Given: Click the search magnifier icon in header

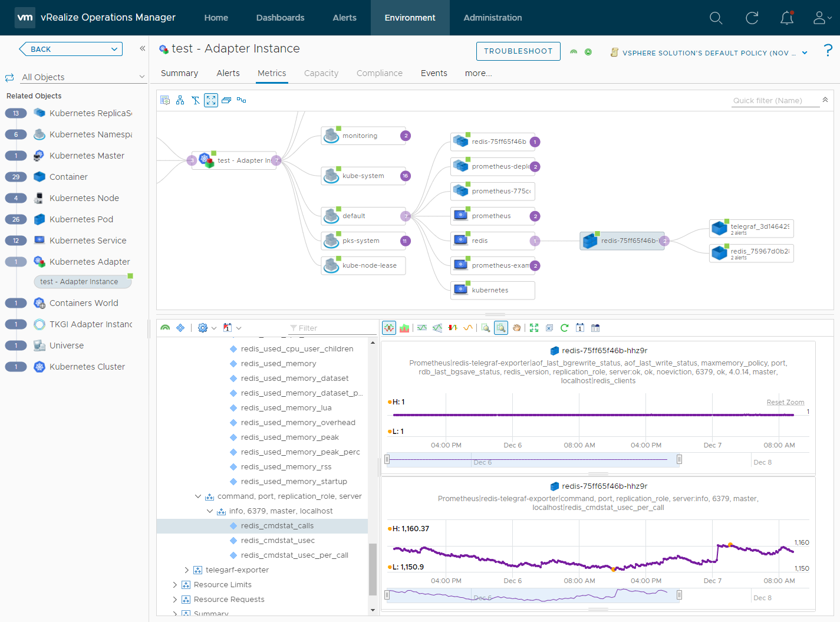Looking at the screenshot, I should [x=716, y=18].
